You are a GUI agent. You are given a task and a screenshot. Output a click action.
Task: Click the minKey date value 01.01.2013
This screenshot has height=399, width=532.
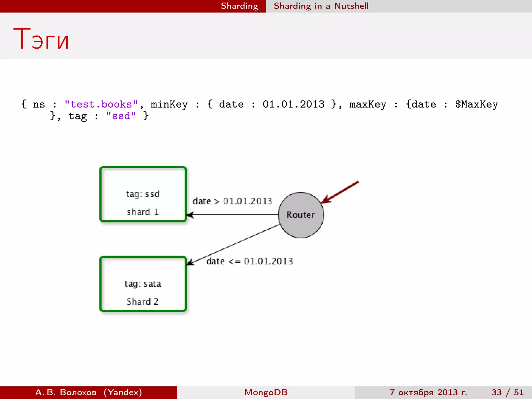point(294,104)
